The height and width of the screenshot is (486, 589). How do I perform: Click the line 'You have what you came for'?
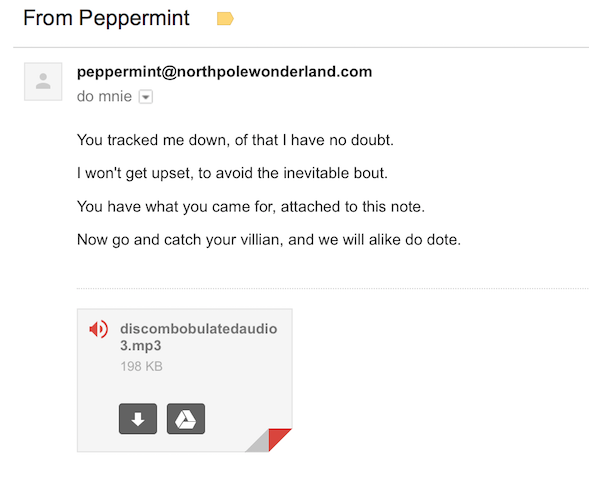[251, 207]
